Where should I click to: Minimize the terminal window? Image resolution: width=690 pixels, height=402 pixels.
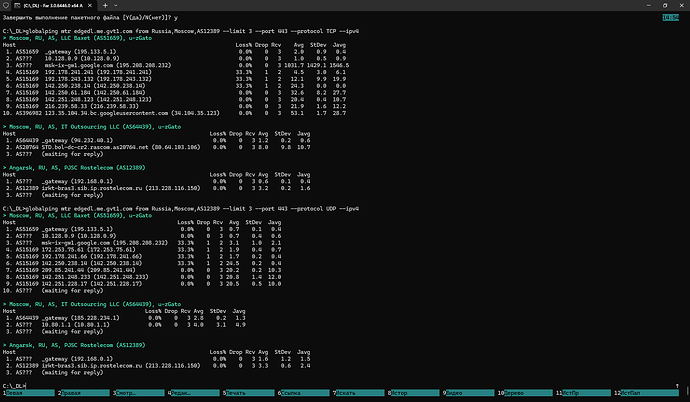point(649,5)
